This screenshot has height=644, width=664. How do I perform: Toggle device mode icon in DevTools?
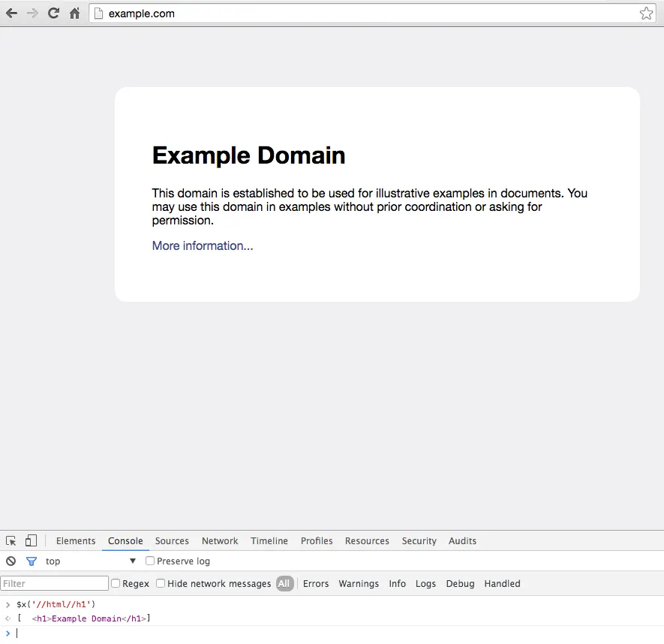coord(31,540)
